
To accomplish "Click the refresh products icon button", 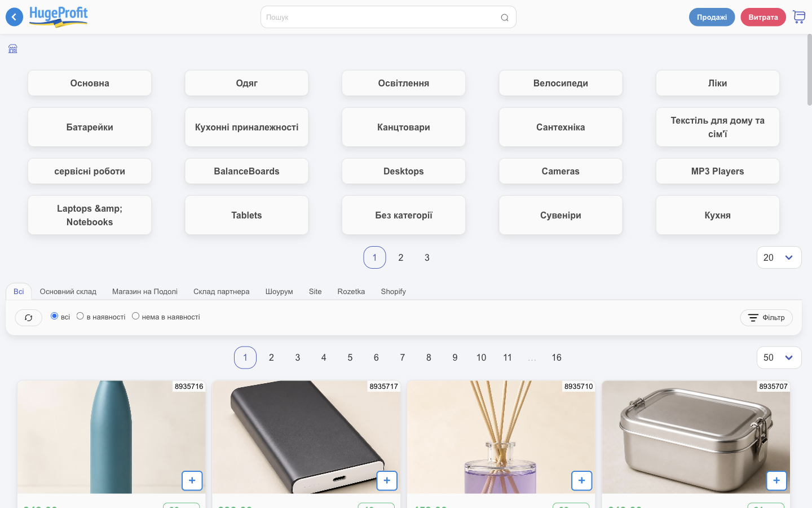I will coord(29,318).
